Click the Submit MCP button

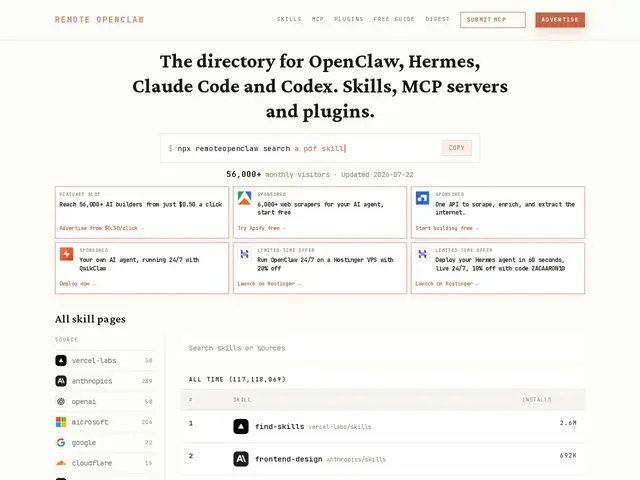[493, 20]
